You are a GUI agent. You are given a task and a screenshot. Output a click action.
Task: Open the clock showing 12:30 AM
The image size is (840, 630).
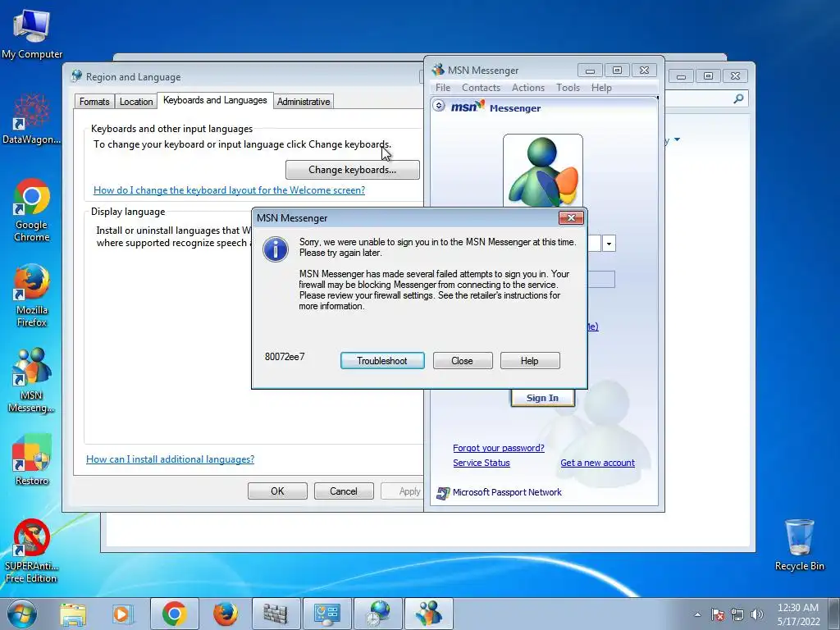(x=798, y=614)
